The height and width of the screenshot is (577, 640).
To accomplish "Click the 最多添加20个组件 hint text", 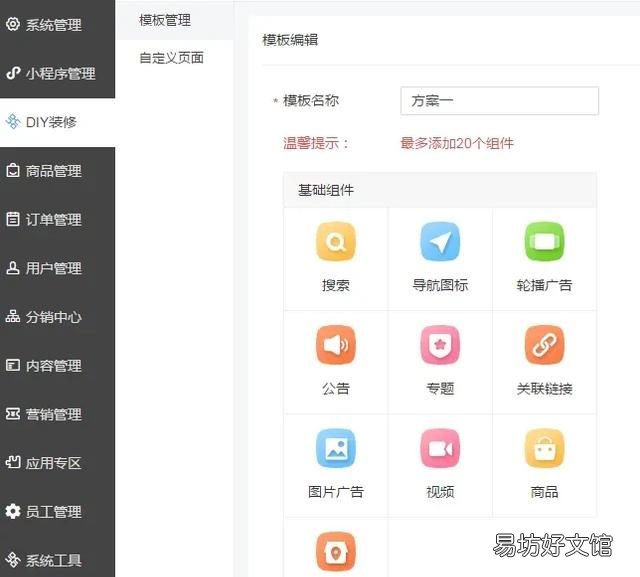I will point(457,143).
